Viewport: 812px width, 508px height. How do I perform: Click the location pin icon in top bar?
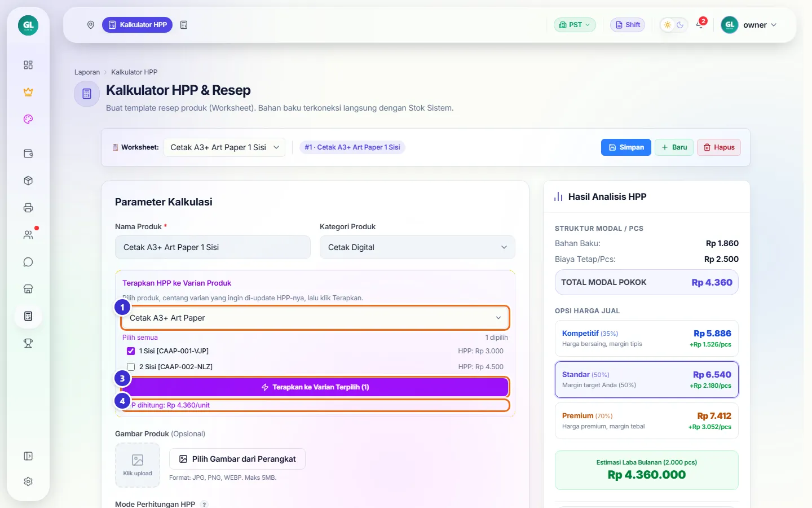[90, 25]
